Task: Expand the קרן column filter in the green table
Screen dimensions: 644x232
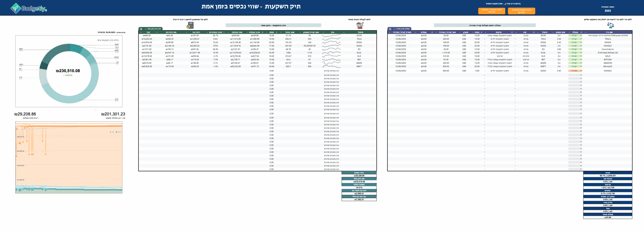Action: tap(141, 32)
